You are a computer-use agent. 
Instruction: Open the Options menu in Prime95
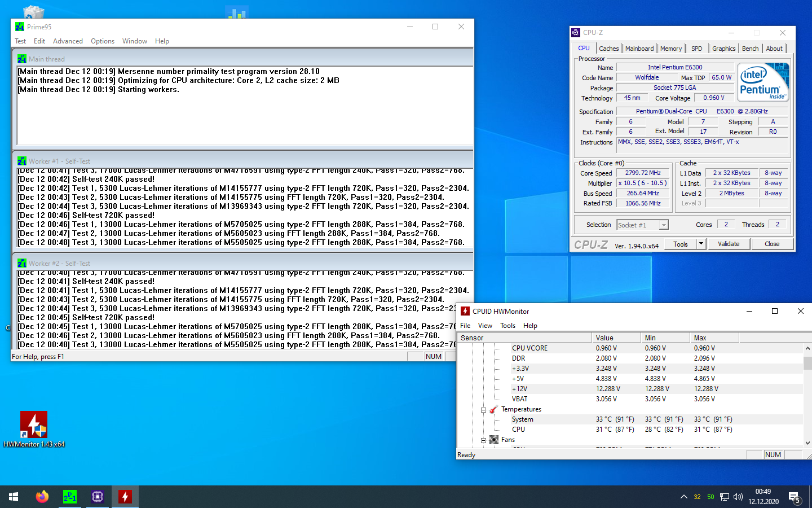(103, 41)
